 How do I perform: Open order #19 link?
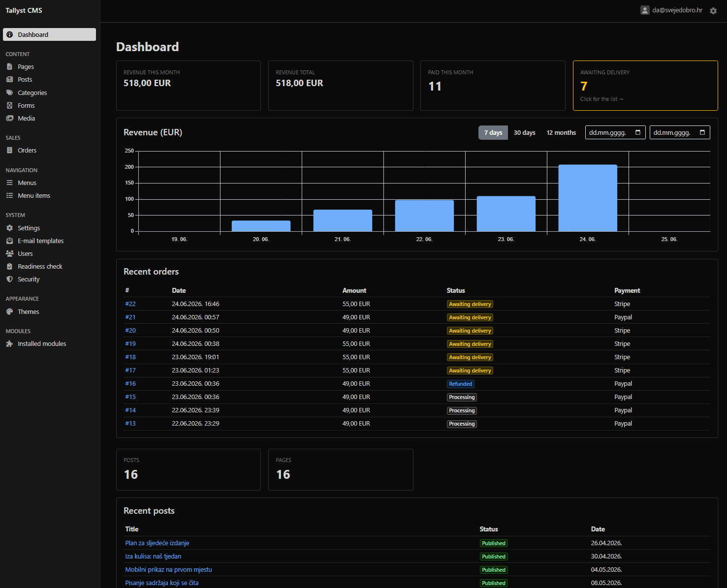point(130,344)
